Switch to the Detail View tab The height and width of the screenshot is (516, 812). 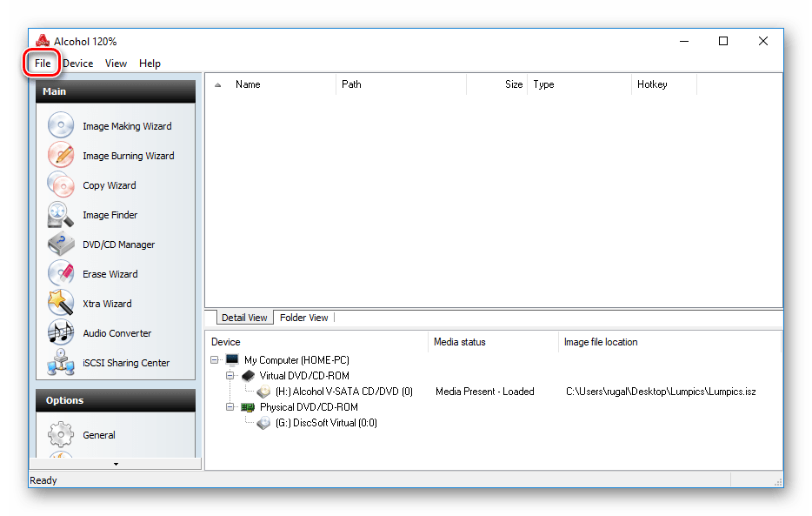pyautogui.click(x=244, y=318)
